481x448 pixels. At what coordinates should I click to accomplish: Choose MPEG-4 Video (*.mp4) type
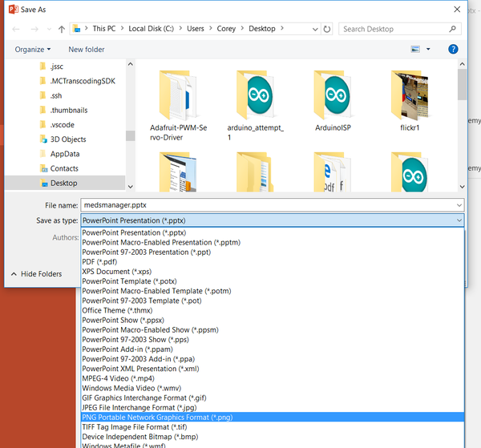click(273, 378)
